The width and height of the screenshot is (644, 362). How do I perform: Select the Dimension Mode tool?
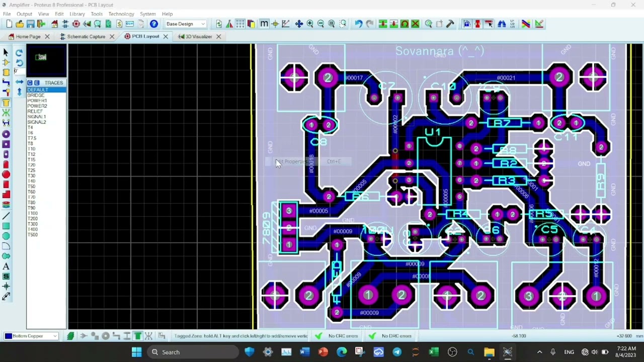6,297
